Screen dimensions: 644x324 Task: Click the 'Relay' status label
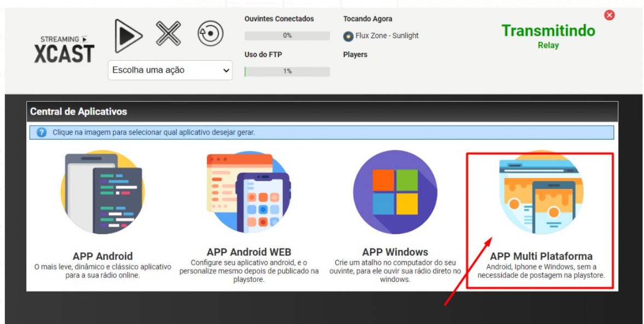point(548,45)
